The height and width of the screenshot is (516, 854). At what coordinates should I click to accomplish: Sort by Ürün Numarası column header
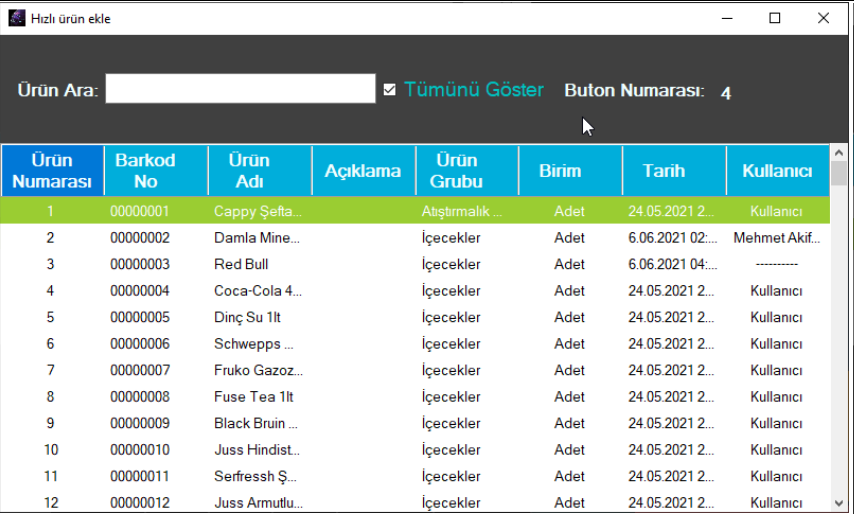(x=52, y=171)
